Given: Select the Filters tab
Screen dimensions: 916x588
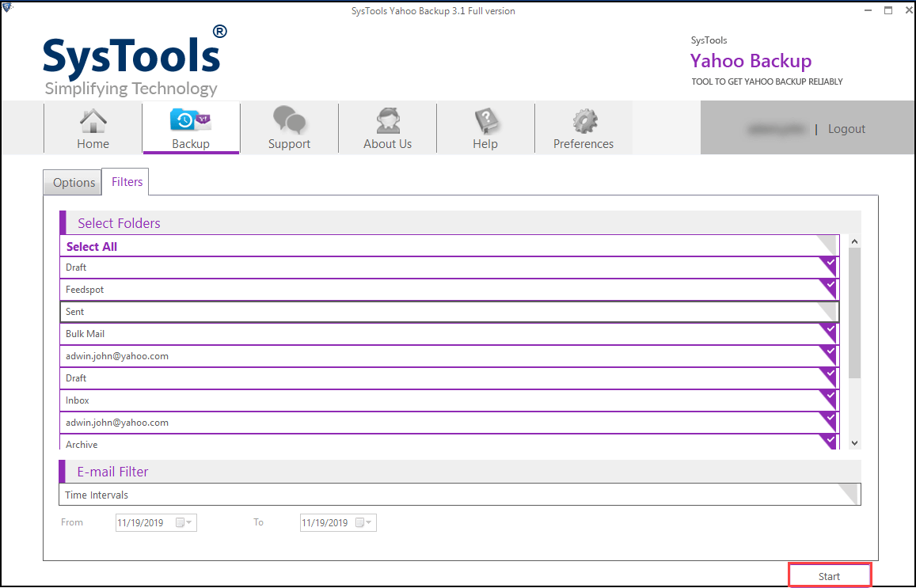Looking at the screenshot, I should click(126, 181).
